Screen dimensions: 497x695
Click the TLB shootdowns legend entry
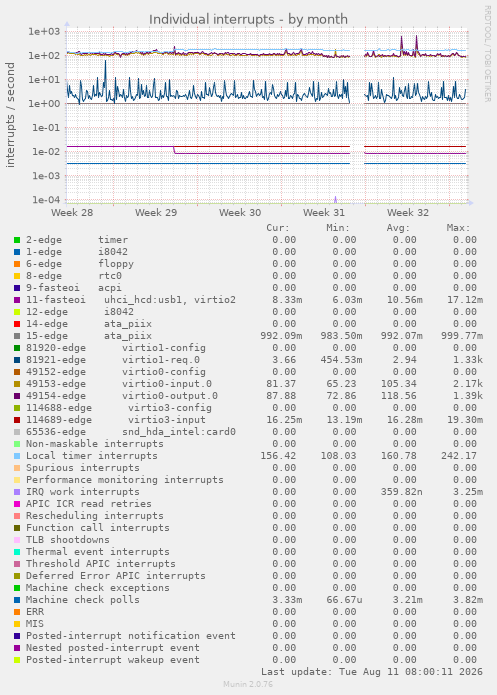(67, 540)
